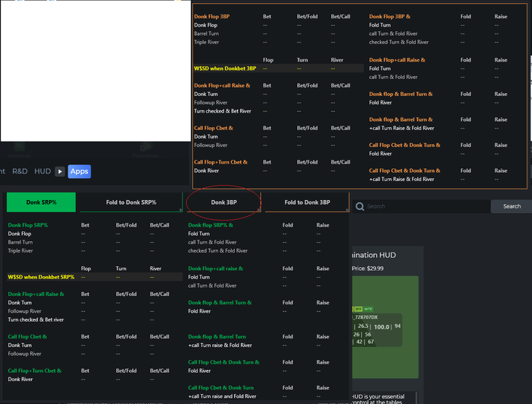Click 'Donk Flop' row in the 3BP panel
The height and width of the screenshot is (404, 532).
pyautogui.click(x=206, y=25)
